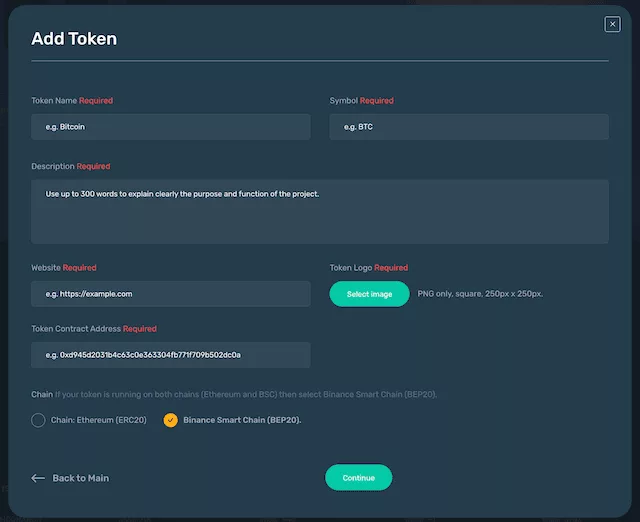Viewport: 640px width, 522px height.
Task: Click the Binance Smart Chain (BEP20) label text
Action: [242, 420]
